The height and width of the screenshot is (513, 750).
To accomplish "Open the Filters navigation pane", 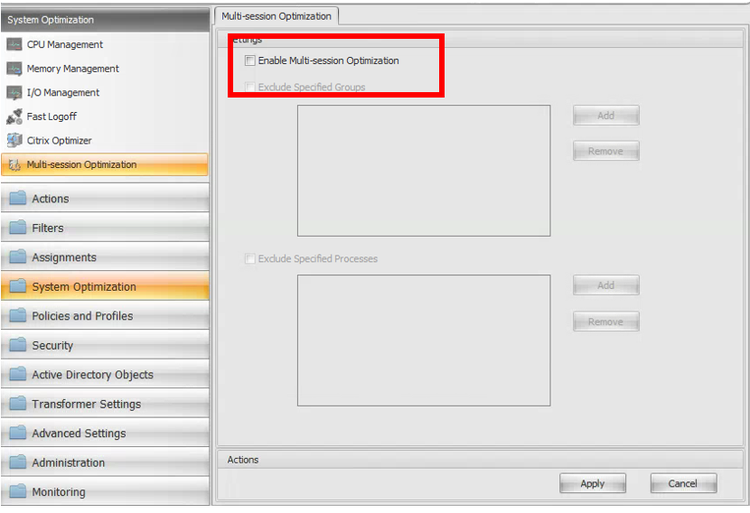I will pyautogui.click(x=105, y=228).
